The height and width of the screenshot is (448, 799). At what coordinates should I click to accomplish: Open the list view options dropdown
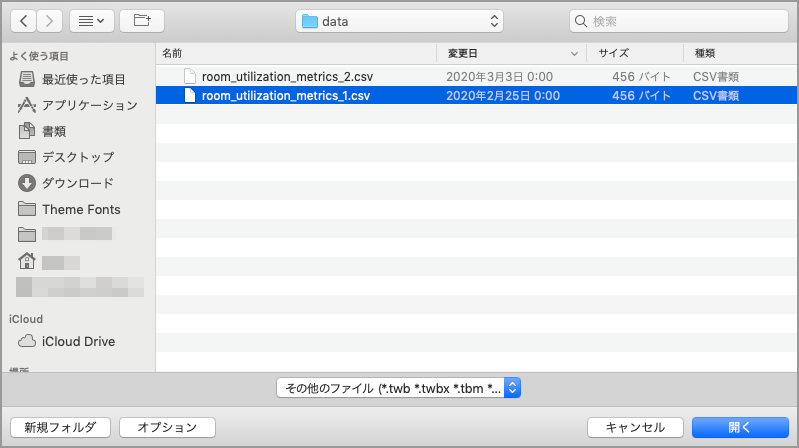[92, 21]
